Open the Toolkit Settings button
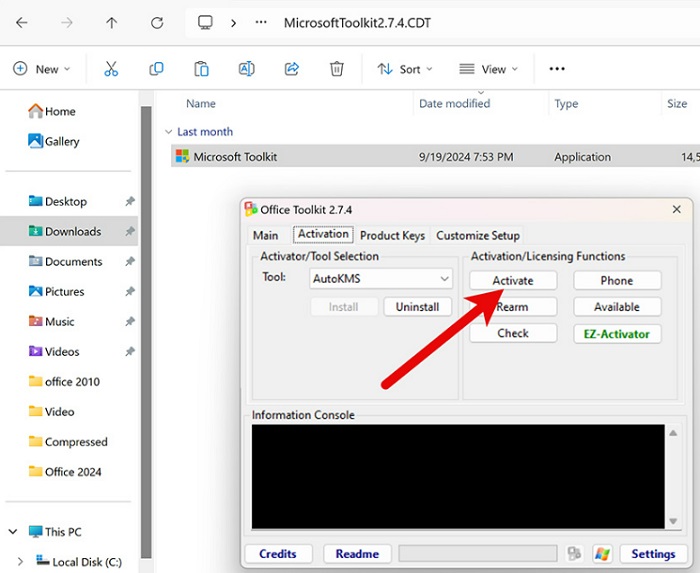Viewport: 700px width, 573px height. pos(653,554)
